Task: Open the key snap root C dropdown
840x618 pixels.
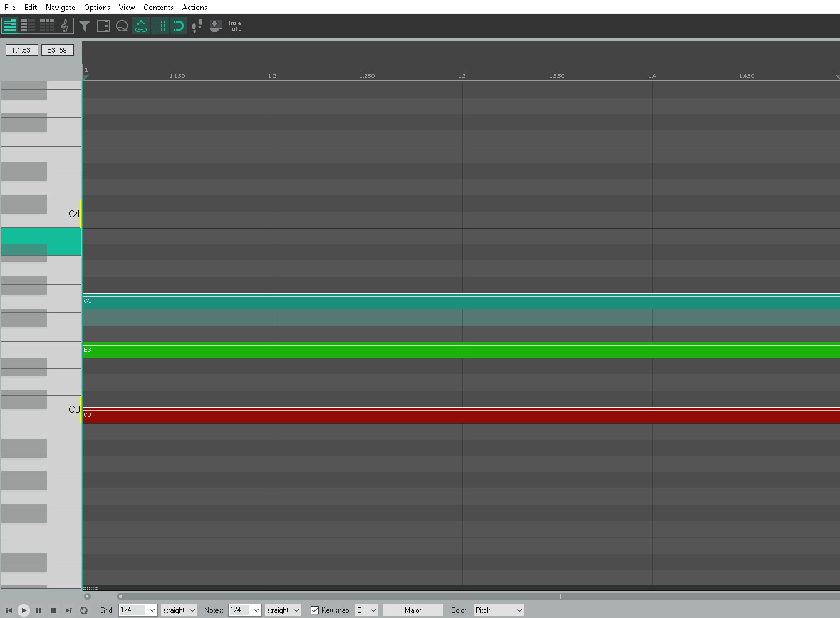Action: pyautogui.click(x=366, y=610)
